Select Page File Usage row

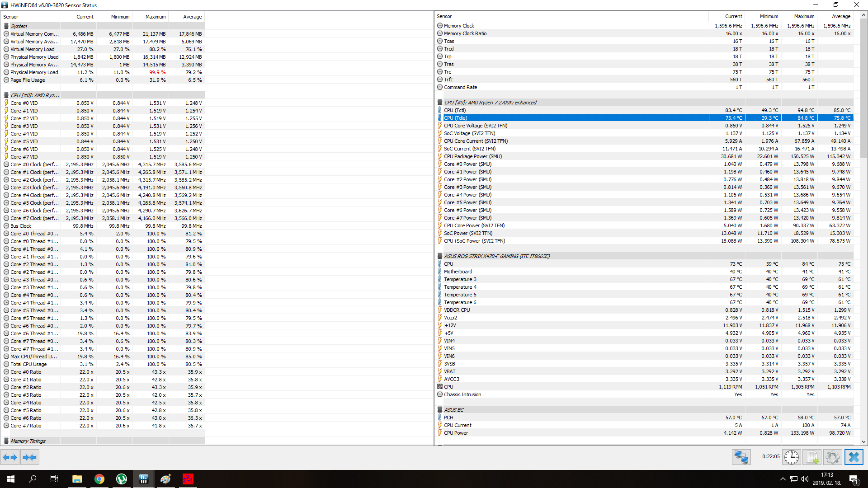(103, 80)
